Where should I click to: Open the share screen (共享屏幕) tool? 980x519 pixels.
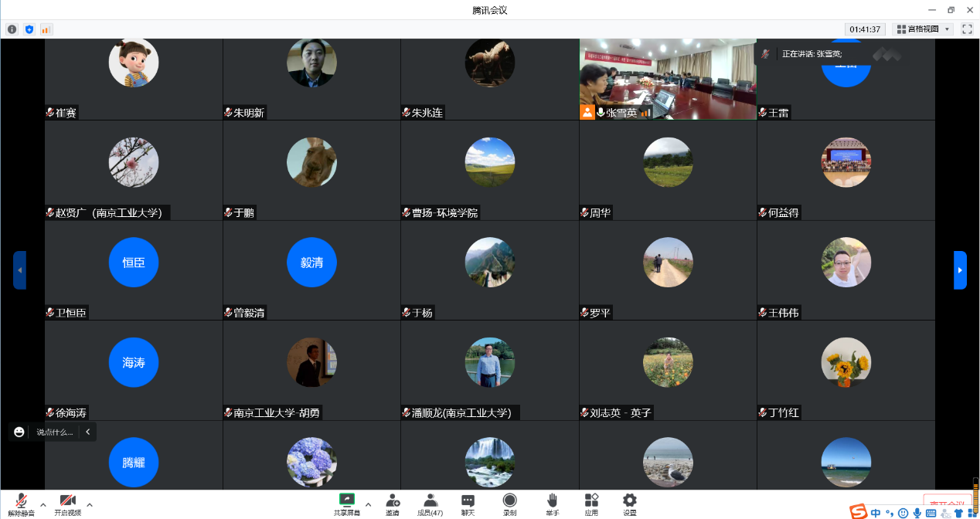[346, 504]
